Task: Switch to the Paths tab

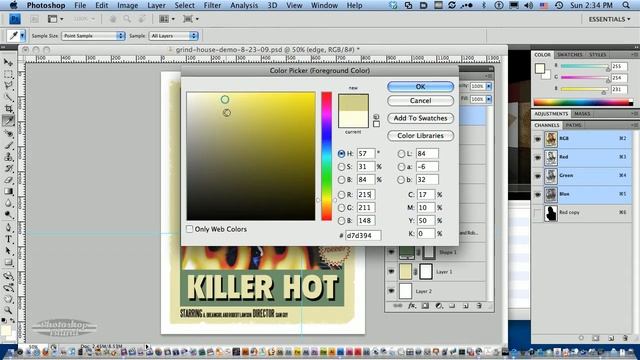Action: click(x=573, y=125)
